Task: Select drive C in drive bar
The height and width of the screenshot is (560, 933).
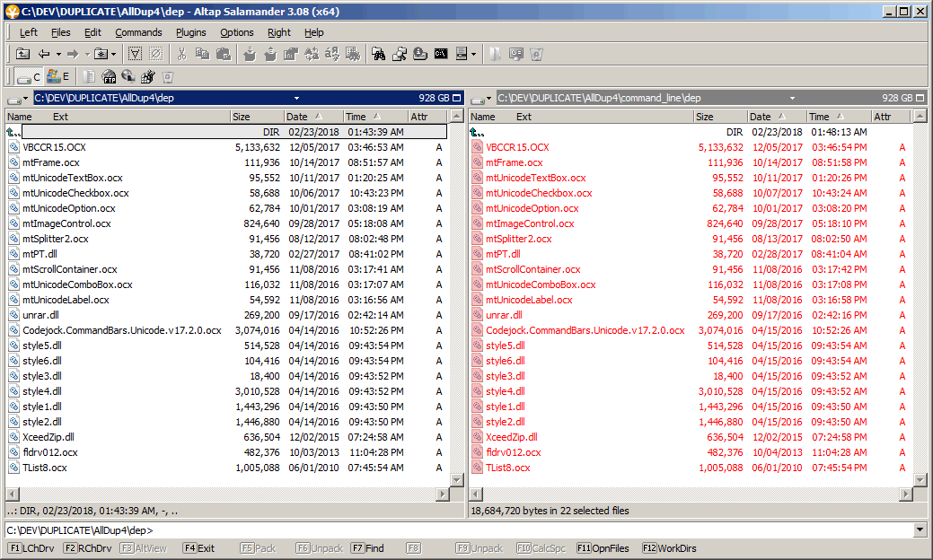Action: [x=29, y=76]
